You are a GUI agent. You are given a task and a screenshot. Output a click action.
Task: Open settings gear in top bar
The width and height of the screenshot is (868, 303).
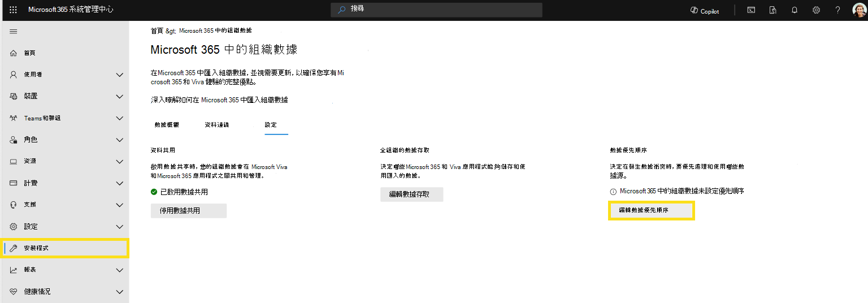[x=816, y=10]
